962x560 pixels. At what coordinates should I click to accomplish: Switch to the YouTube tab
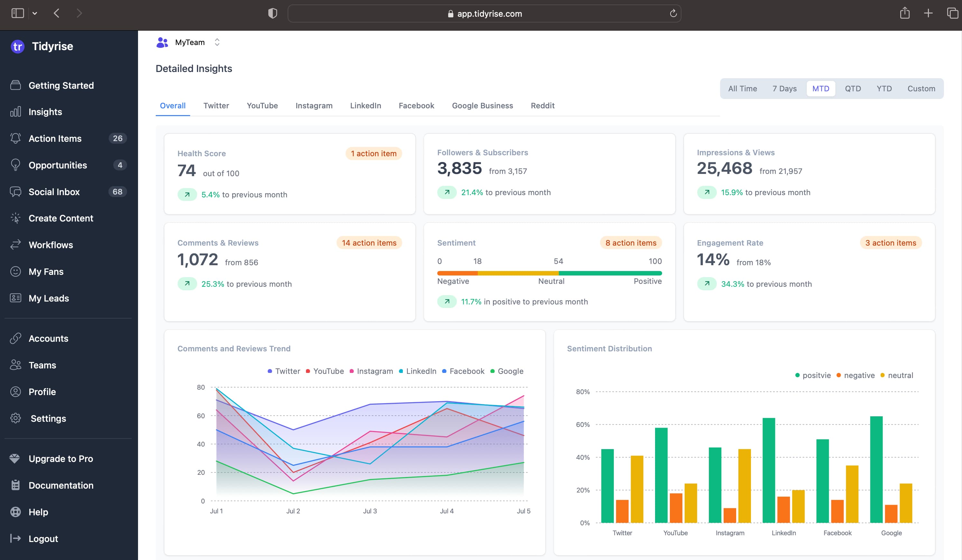click(x=262, y=106)
